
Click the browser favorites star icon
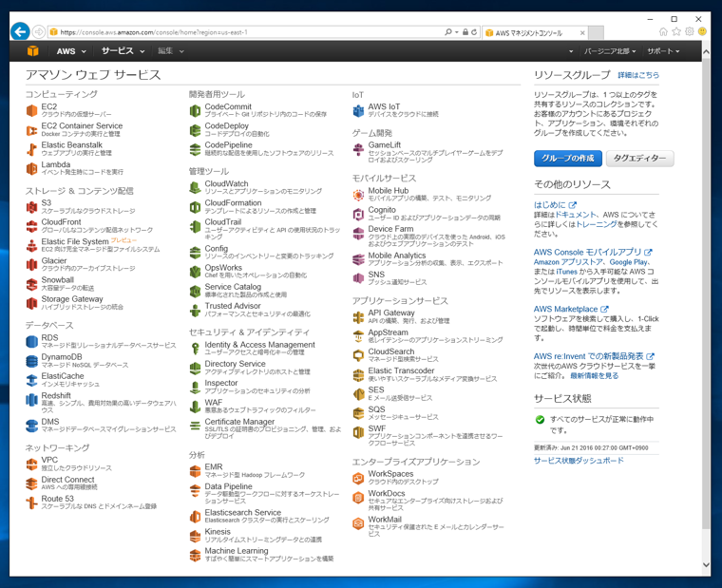click(676, 31)
